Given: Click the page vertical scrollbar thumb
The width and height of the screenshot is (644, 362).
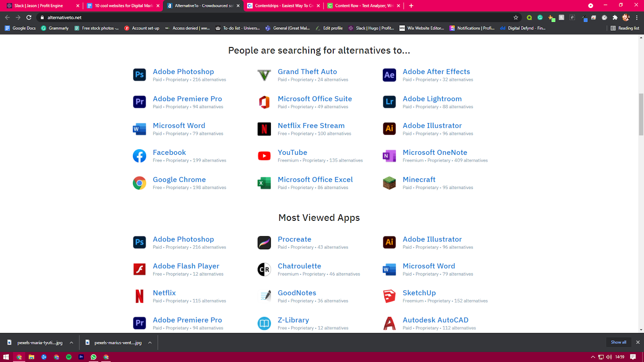Looking at the screenshot, I should point(641,114).
